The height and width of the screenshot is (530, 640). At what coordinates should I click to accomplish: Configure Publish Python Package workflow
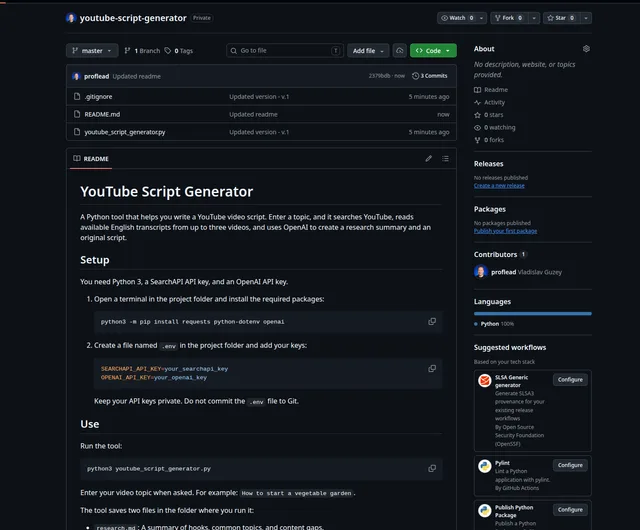click(x=570, y=510)
